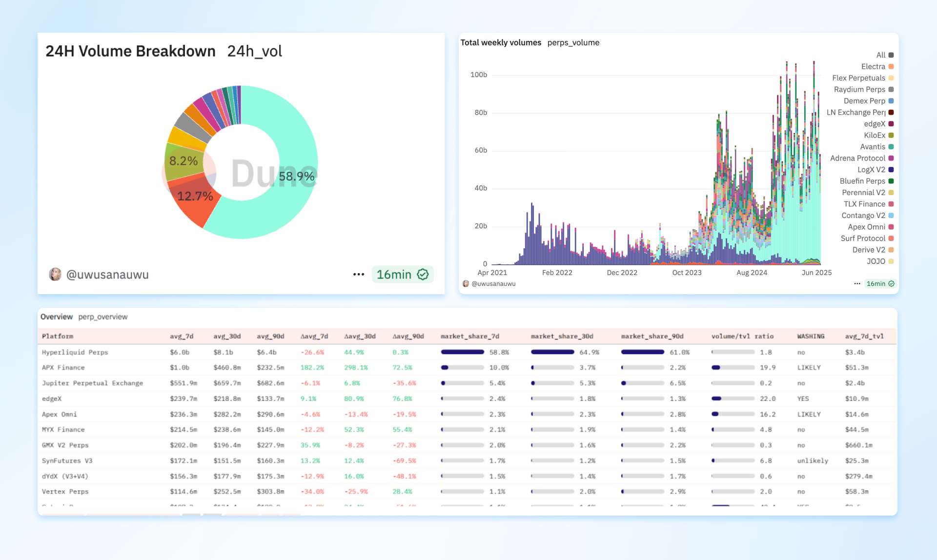Click the perp_overview query name
Screen dimensions: 937x560
pyautogui.click(x=103, y=317)
